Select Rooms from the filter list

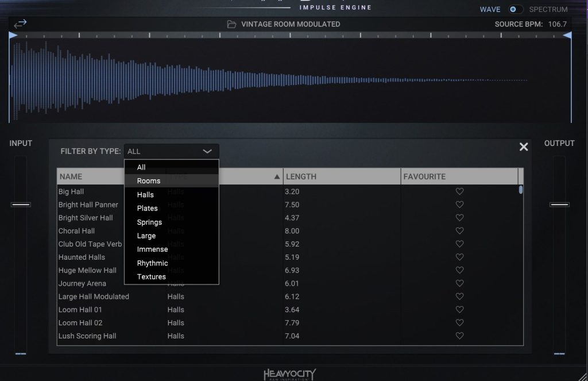(148, 180)
